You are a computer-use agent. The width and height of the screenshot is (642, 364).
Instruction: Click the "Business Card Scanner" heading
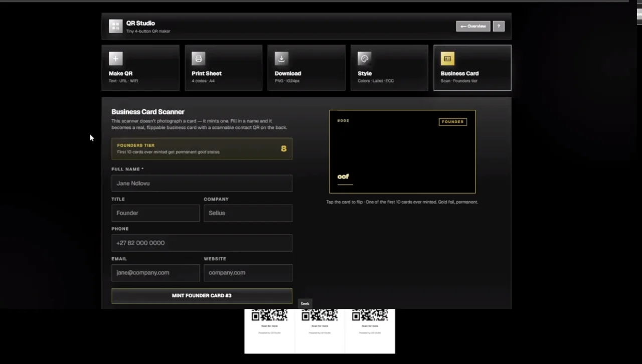pos(148,112)
